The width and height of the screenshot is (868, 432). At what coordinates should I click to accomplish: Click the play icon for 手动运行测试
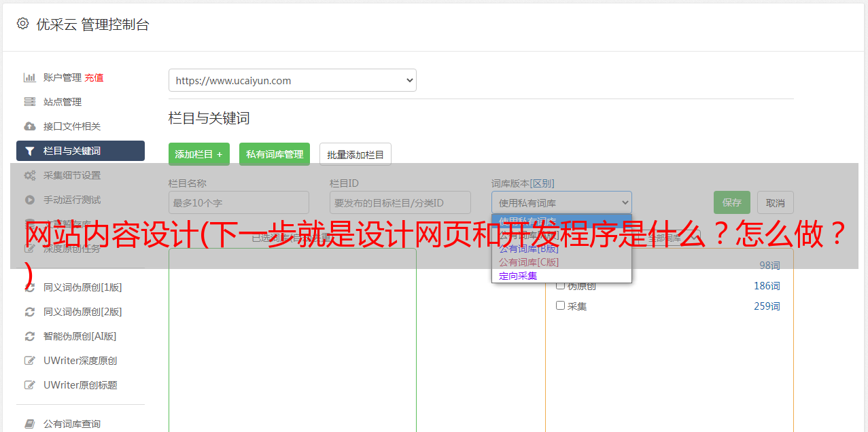29,200
